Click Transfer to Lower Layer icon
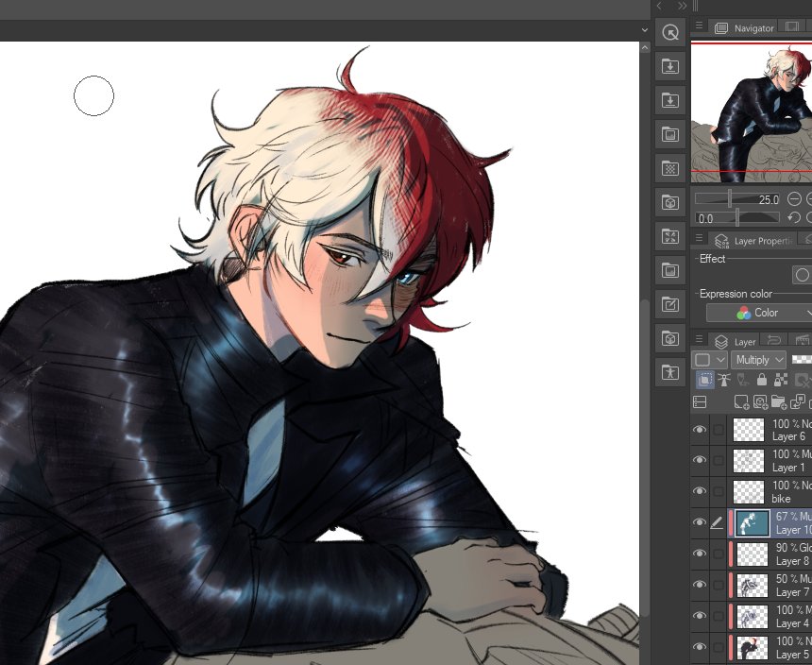 point(798,401)
